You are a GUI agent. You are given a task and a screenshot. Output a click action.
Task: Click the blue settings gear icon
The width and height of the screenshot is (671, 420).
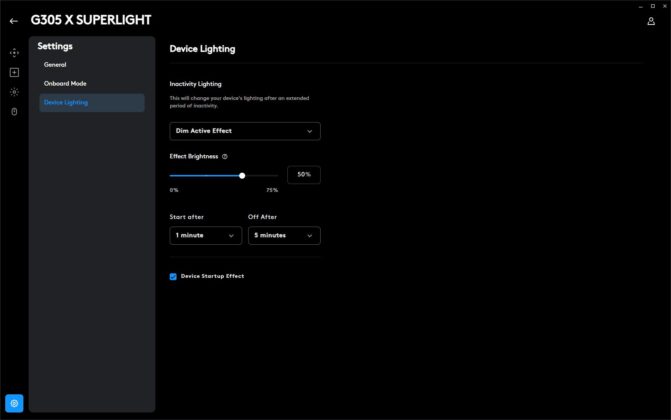(14, 403)
